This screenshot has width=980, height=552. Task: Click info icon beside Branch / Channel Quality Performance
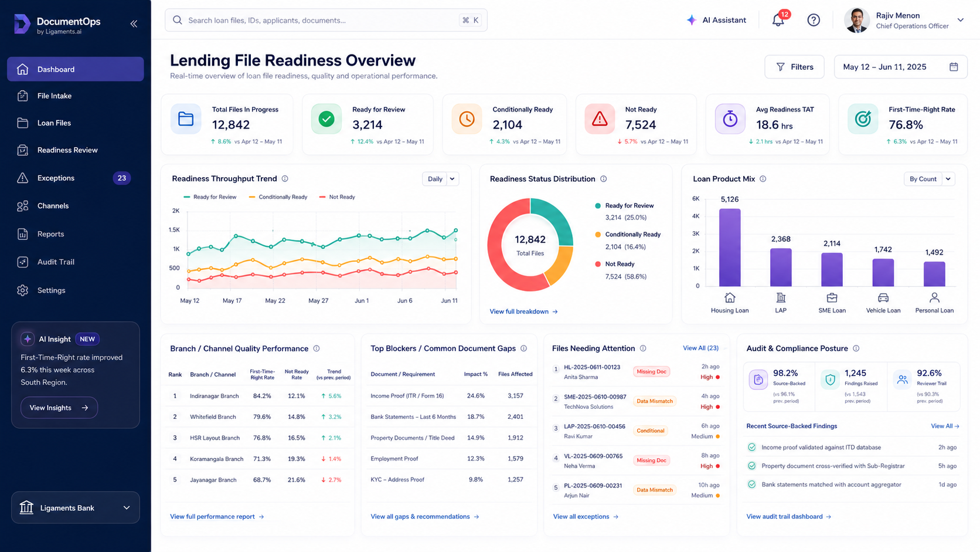317,348
